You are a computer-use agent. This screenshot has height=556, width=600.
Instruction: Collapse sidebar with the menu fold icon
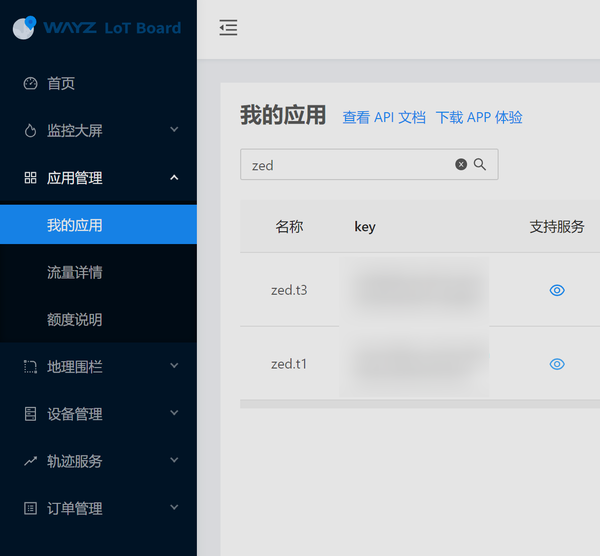pos(228,28)
